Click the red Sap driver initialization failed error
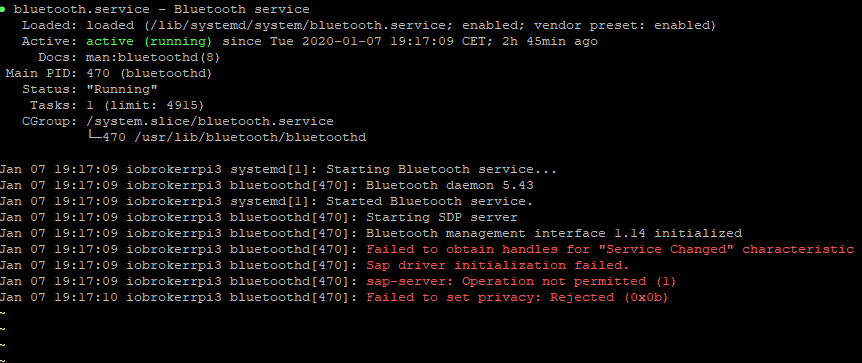The width and height of the screenshot is (862, 363). coord(498,265)
